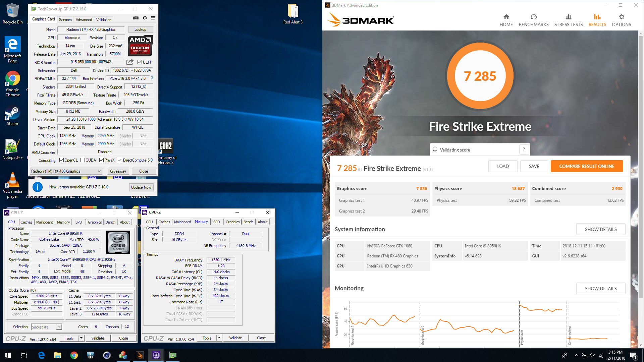Open Recycle Bin desktop icon
Viewport: 644px width, 362px height.
pos(13,14)
